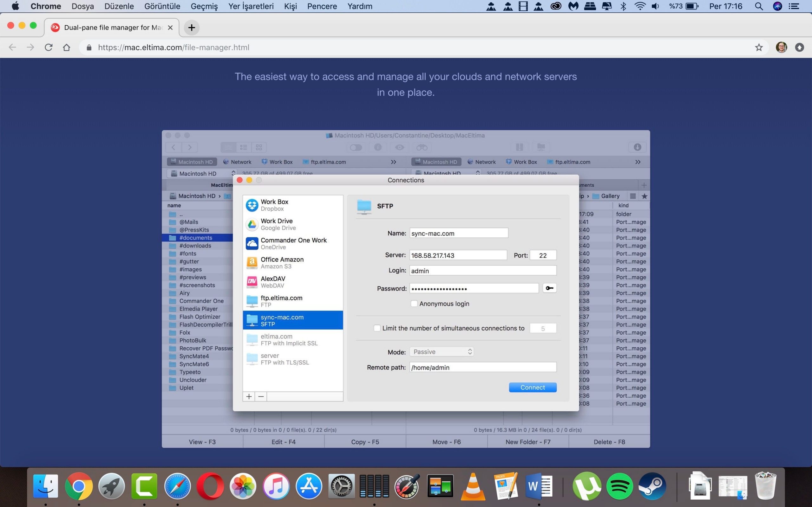The height and width of the screenshot is (507, 812).
Task: Open a new Chrome tab
Action: pos(192,28)
